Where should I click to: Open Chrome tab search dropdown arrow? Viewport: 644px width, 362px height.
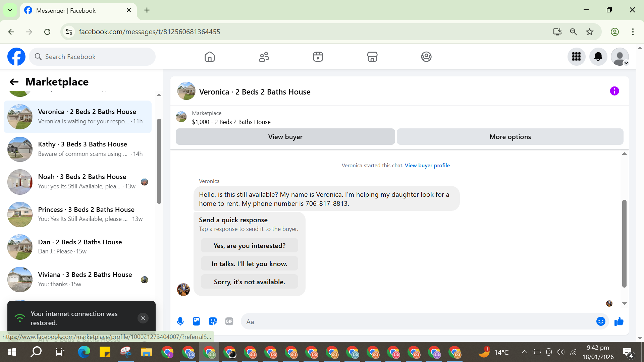(x=10, y=10)
